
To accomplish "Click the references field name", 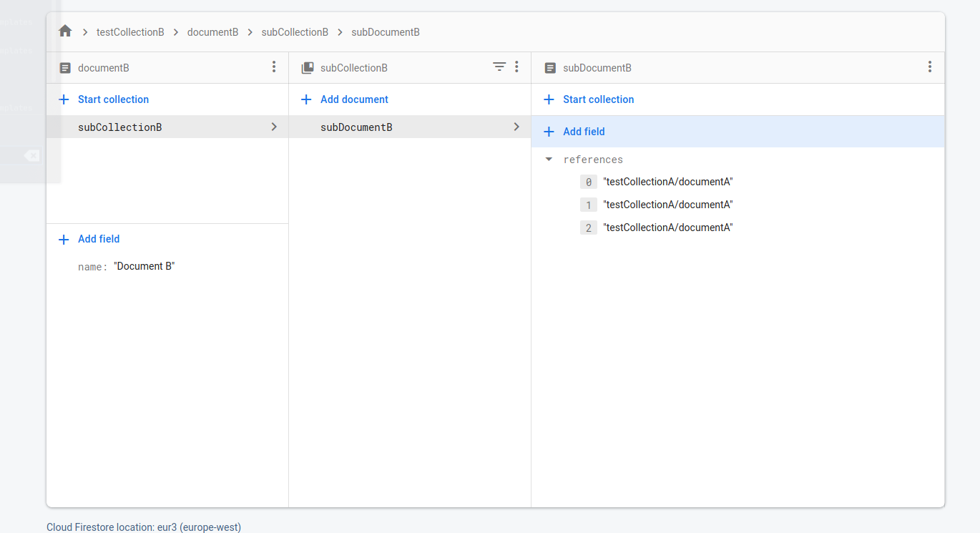I will pyautogui.click(x=593, y=160).
